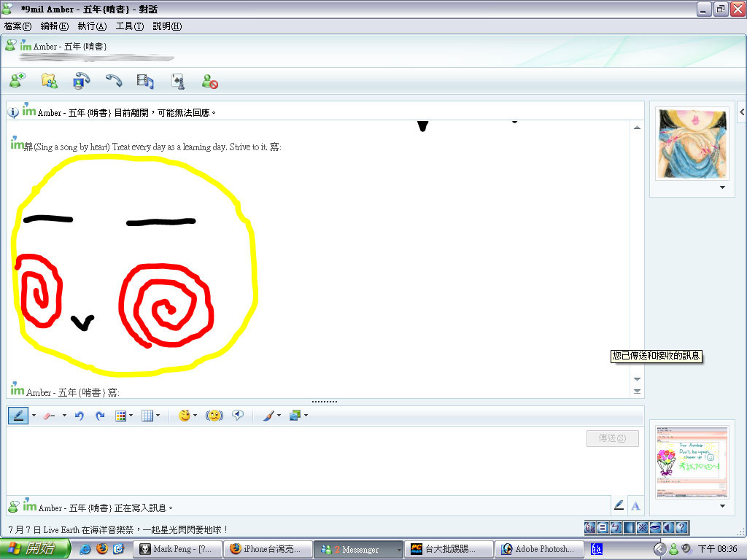Click the Live Earth advertisement link

(x=118, y=529)
